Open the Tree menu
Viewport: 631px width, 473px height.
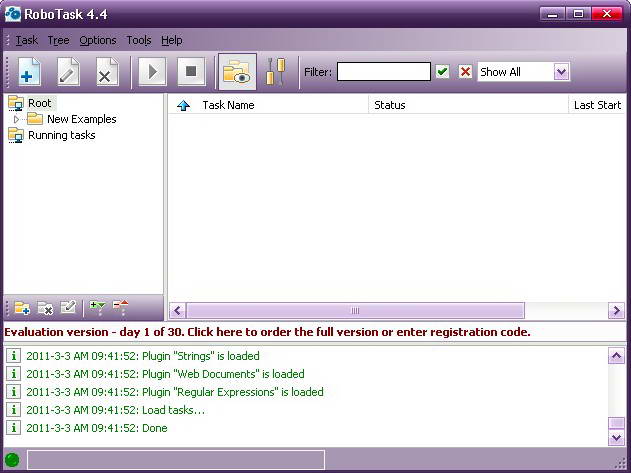click(x=58, y=40)
